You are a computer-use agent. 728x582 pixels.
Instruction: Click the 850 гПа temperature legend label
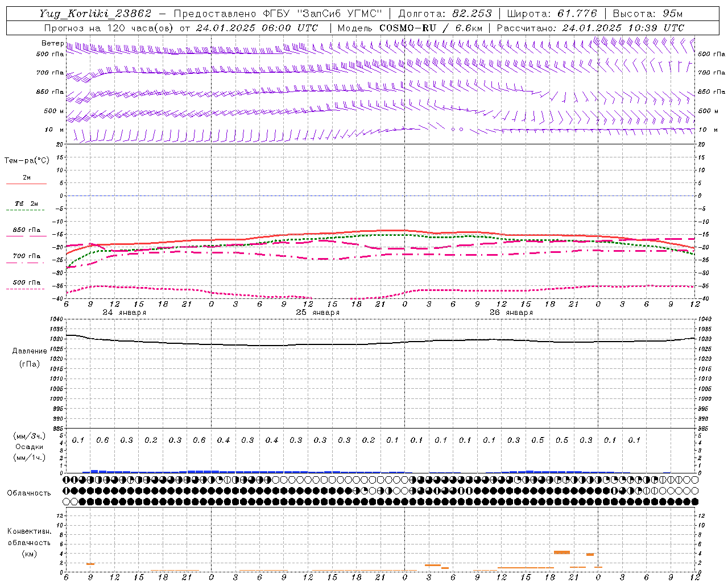[x=27, y=230]
